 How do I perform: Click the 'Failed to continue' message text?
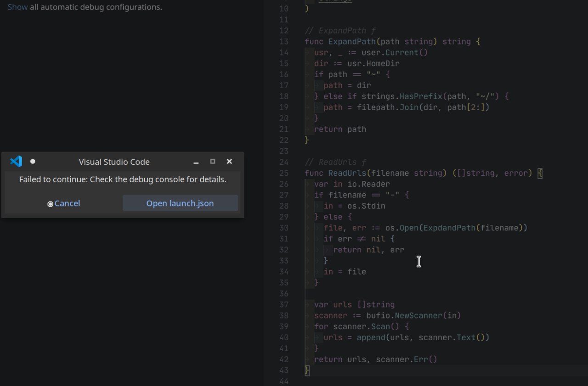[123, 179]
